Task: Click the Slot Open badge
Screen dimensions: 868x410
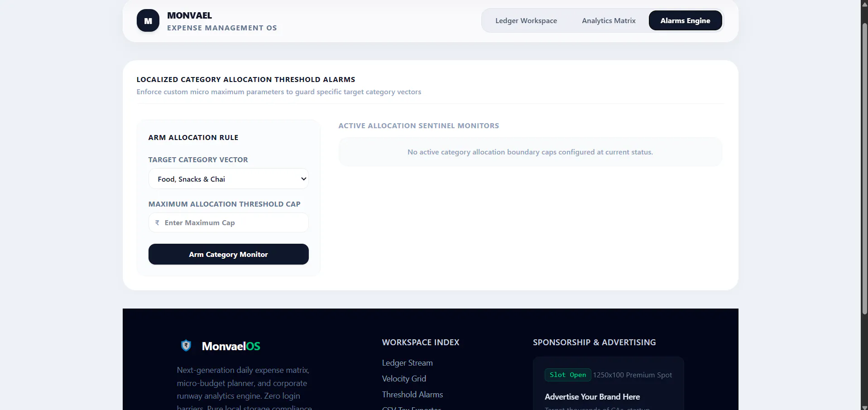Action: point(568,375)
